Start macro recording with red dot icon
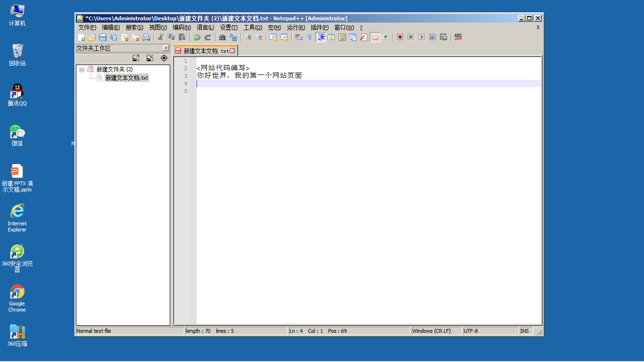The image size is (644, 362). tap(400, 37)
